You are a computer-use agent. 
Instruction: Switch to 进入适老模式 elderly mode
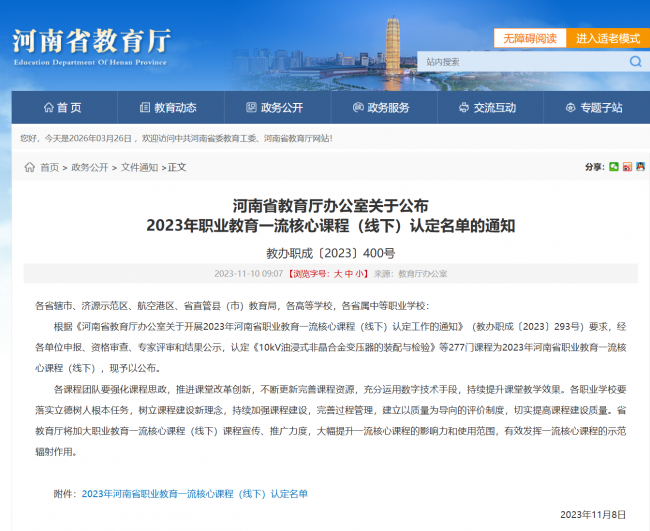coord(607,38)
